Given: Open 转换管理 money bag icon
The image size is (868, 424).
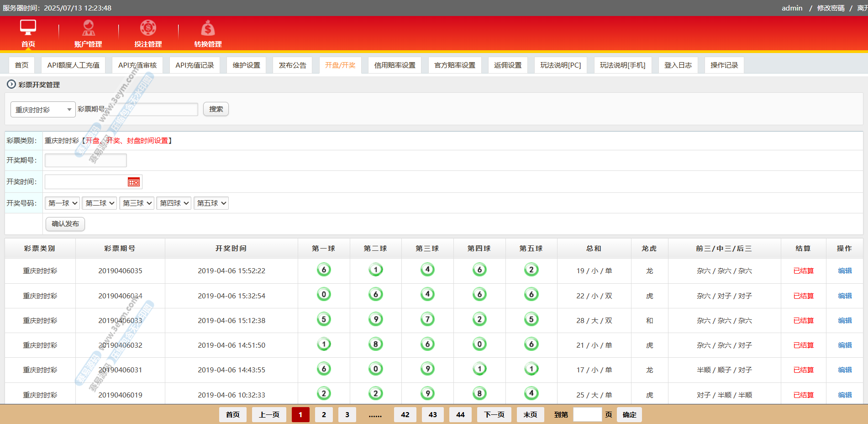Looking at the screenshot, I should (x=208, y=28).
